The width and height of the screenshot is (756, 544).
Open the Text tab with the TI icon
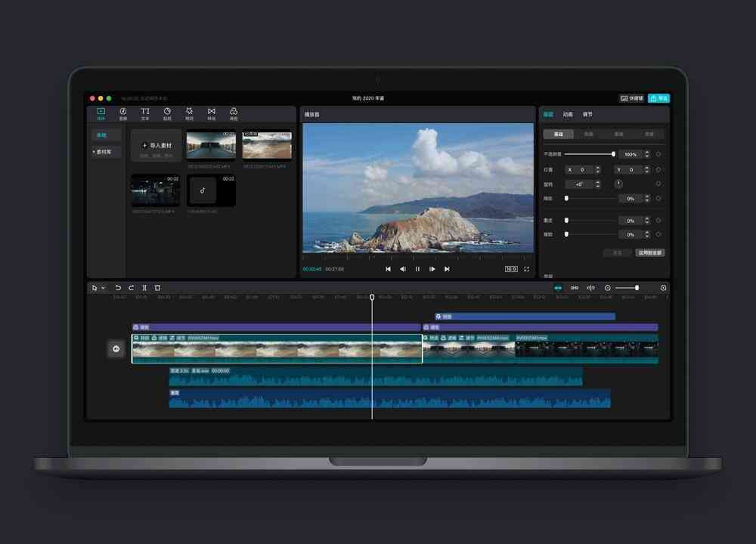pyautogui.click(x=145, y=114)
